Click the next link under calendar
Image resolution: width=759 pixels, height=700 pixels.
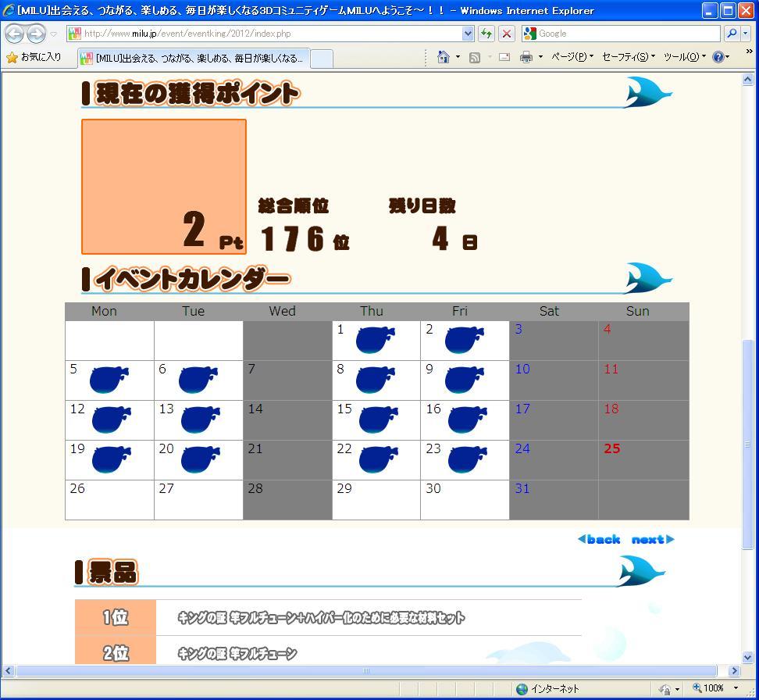point(653,540)
